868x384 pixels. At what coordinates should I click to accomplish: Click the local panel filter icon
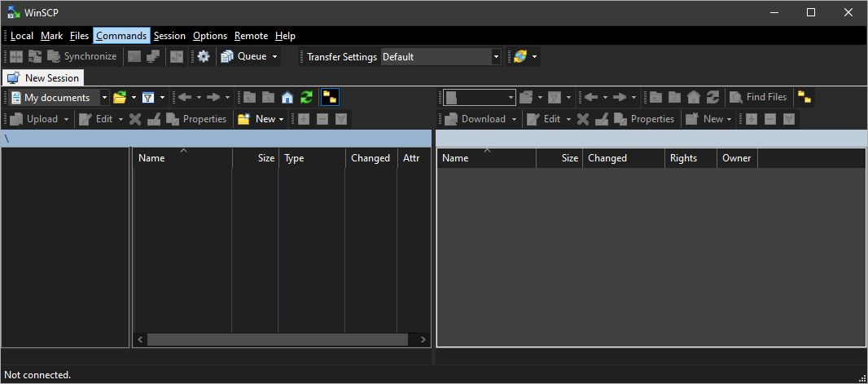[x=148, y=98]
